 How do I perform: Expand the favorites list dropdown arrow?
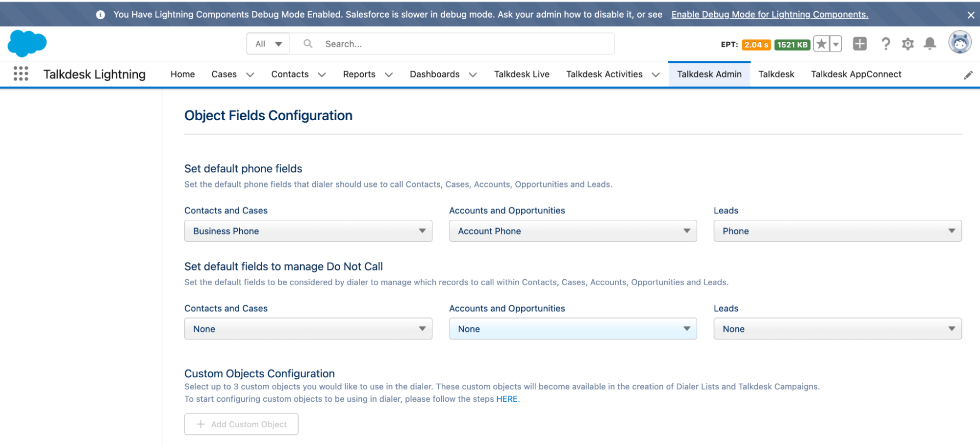click(834, 44)
